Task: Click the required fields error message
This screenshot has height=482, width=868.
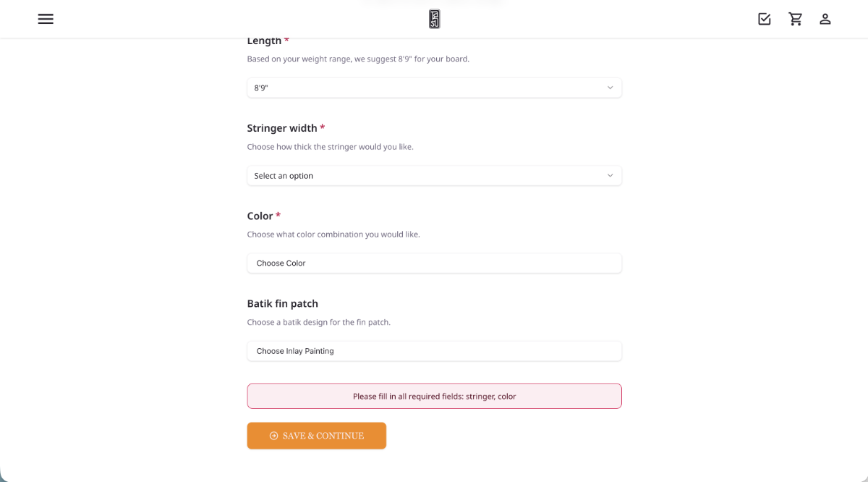Action: click(x=434, y=396)
